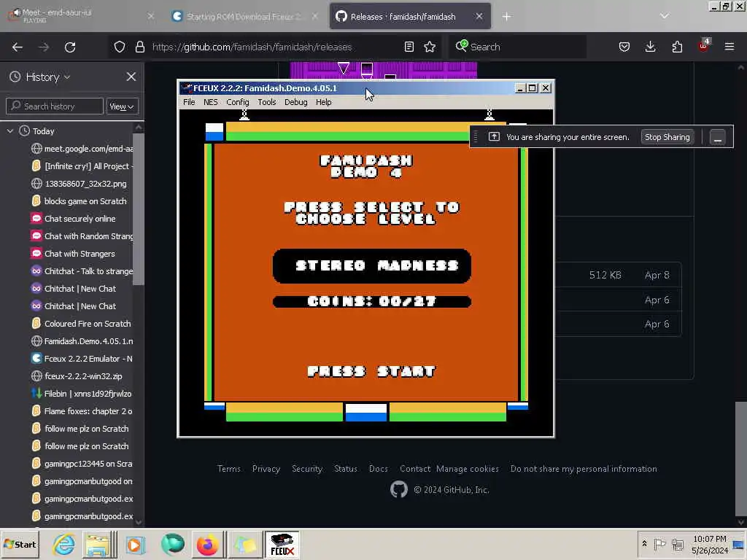Open the File menu in FCEUX
The width and height of the screenshot is (747, 560).
click(189, 102)
